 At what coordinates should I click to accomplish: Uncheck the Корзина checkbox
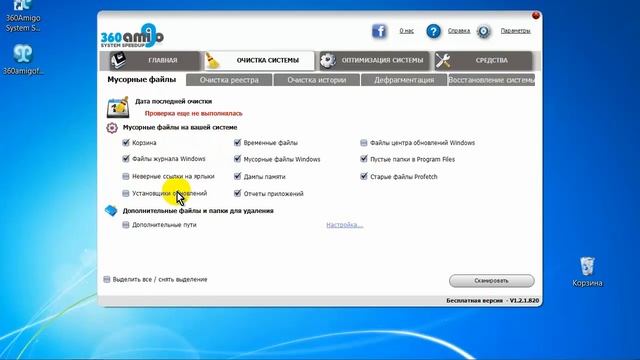point(126,142)
